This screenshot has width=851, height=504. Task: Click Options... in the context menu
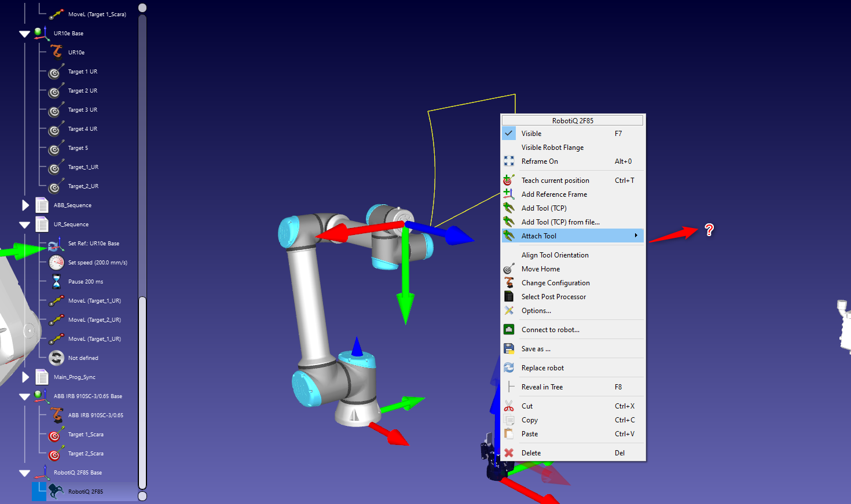click(x=536, y=311)
